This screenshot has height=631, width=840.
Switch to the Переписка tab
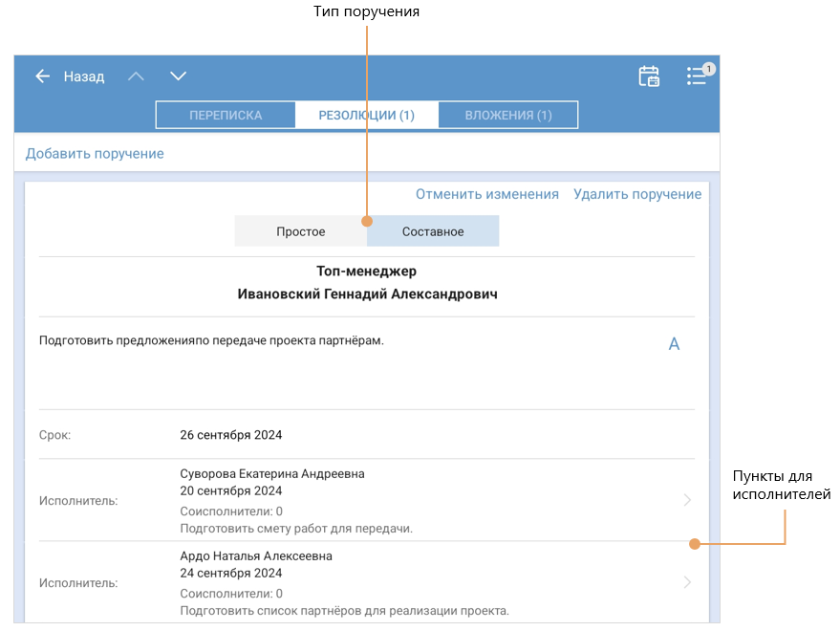pos(226,115)
